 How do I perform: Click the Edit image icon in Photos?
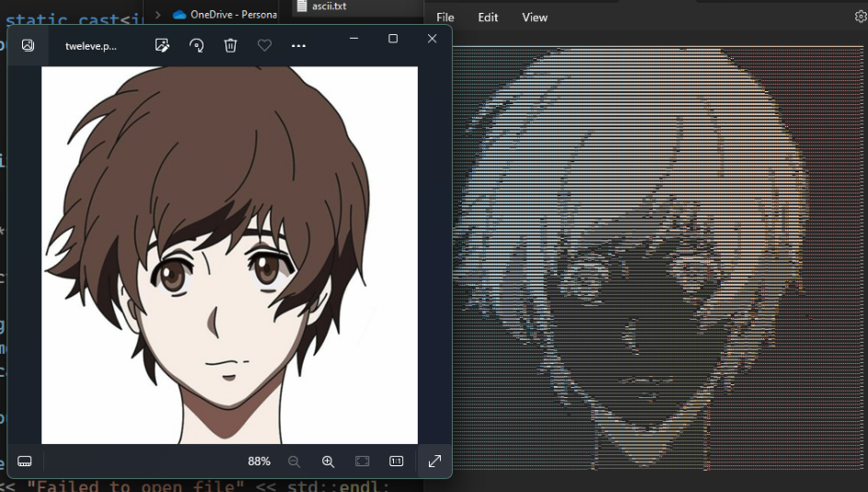point(162,45)
